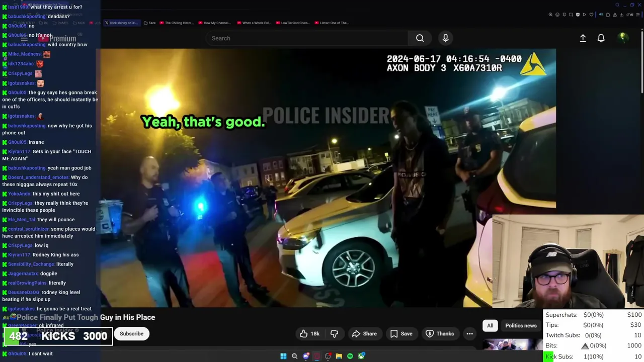Click the chat message 'this my shit out here'
Viewport: 644px width, 362px height.
[x=56, y=194]
